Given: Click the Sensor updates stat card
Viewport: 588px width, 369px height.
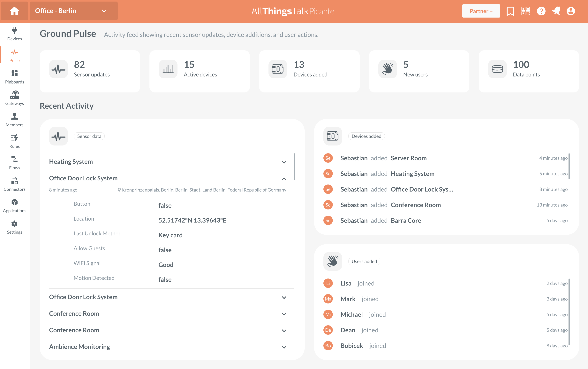Looking at the screenshot, I should pyautogui.click(x=90, y=71).
